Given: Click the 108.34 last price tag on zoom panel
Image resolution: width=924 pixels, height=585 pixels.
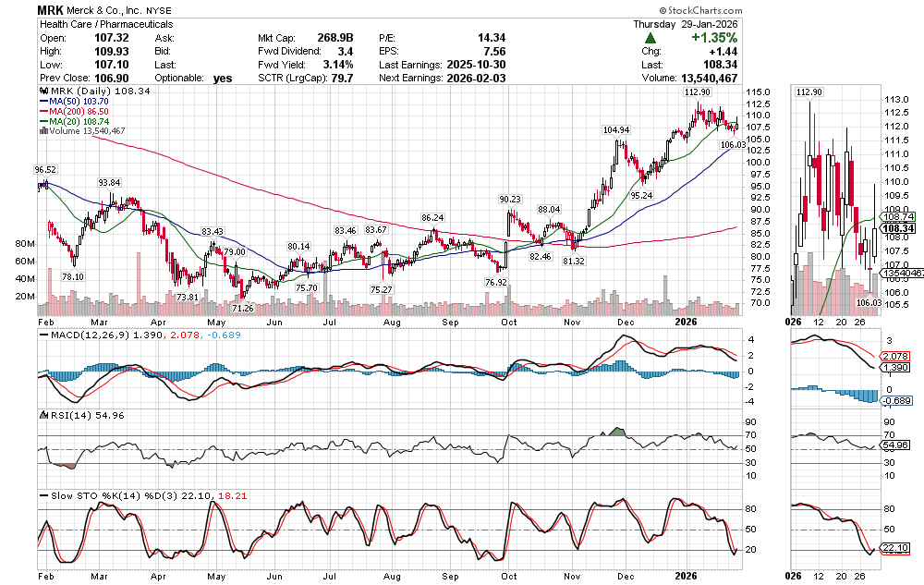Looking at the screenshot, I should click(x=899, y=227).
